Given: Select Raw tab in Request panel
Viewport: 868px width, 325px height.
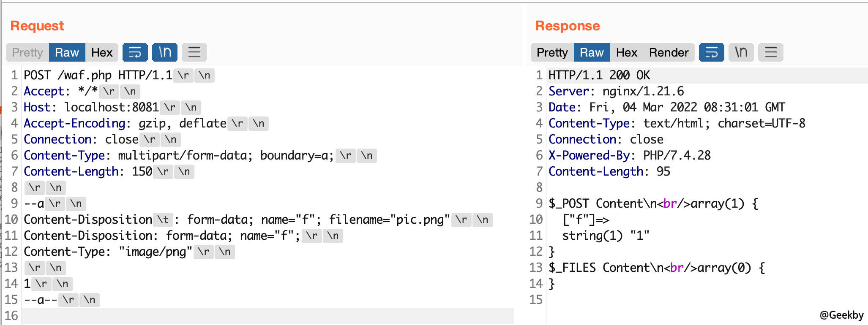Looking at the screenshot, I should point(67,52).
